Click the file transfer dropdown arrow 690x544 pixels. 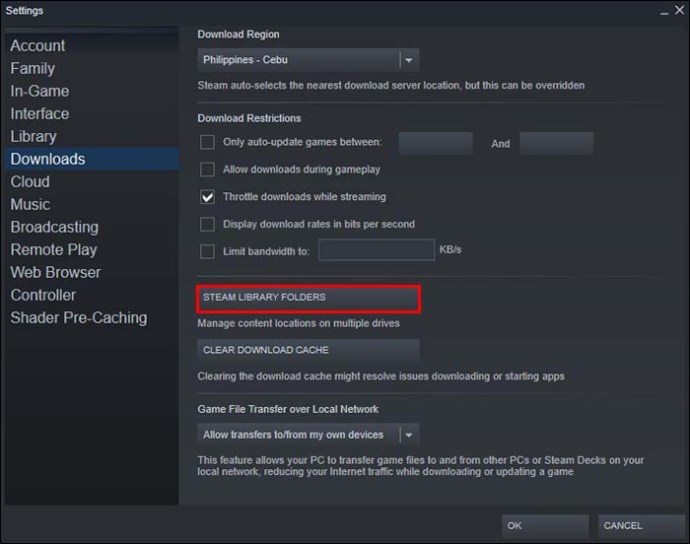click(409, 435)
